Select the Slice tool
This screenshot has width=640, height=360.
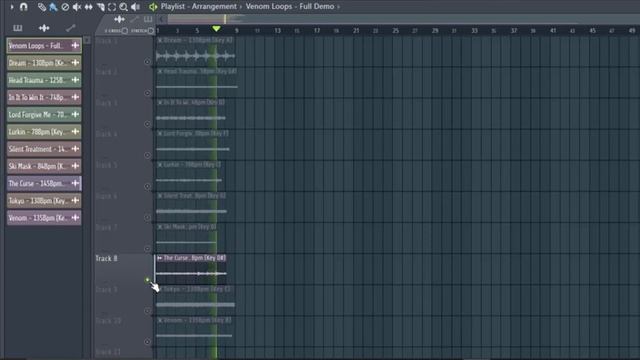pos(100,7)
